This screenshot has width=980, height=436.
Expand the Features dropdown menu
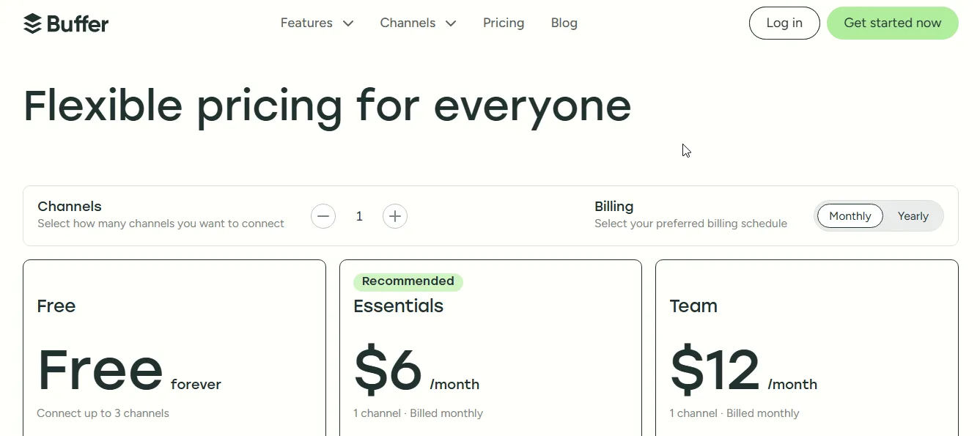point(317,23)
